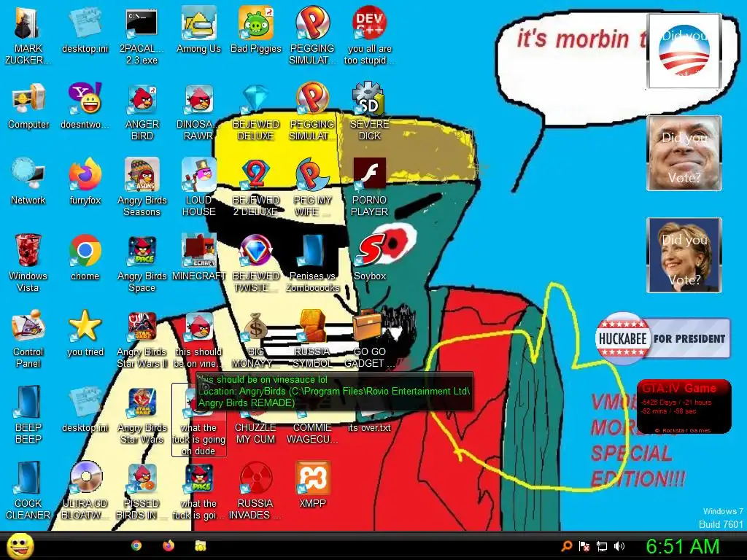This screenshot has height=560, width=747.
Task: Open Angry Birds Star Wars shortcut
Action: 142,415
